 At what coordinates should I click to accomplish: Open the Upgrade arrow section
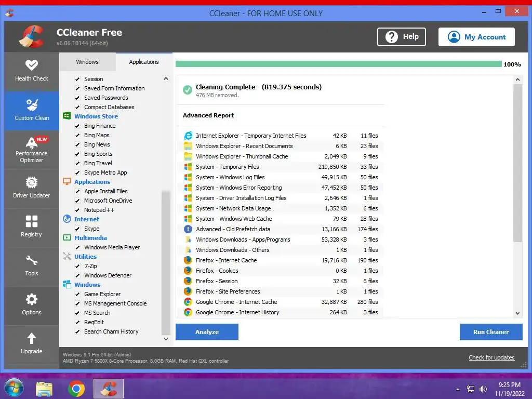coord(32,345)
